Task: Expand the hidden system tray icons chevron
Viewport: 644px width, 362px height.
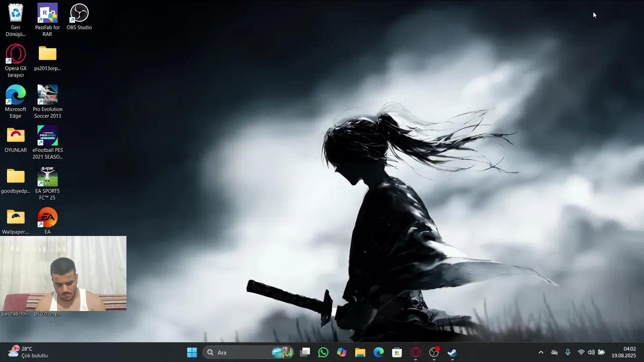Action: [x=541, y=352]
